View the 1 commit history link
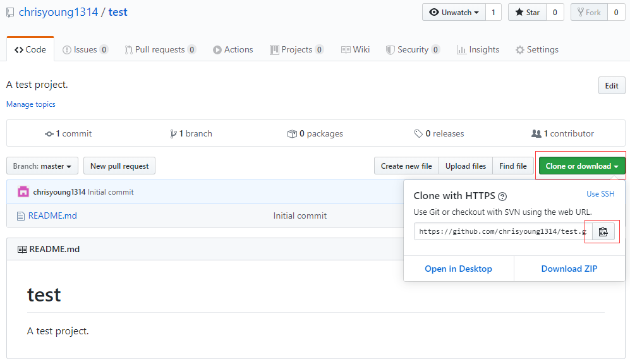The width and height of the screenshot is (630, 364). [68, 133]
